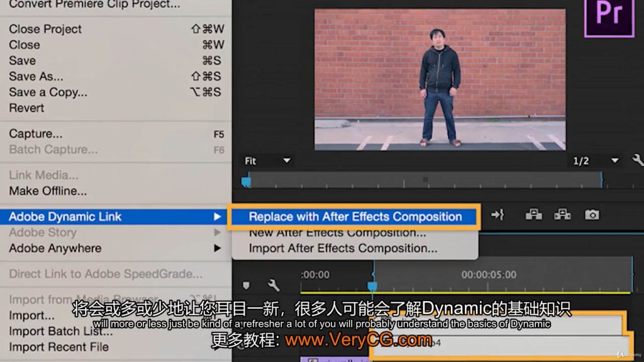
Task: Choose Convert Premiere Clip Project...
Action: coord(116,5)
